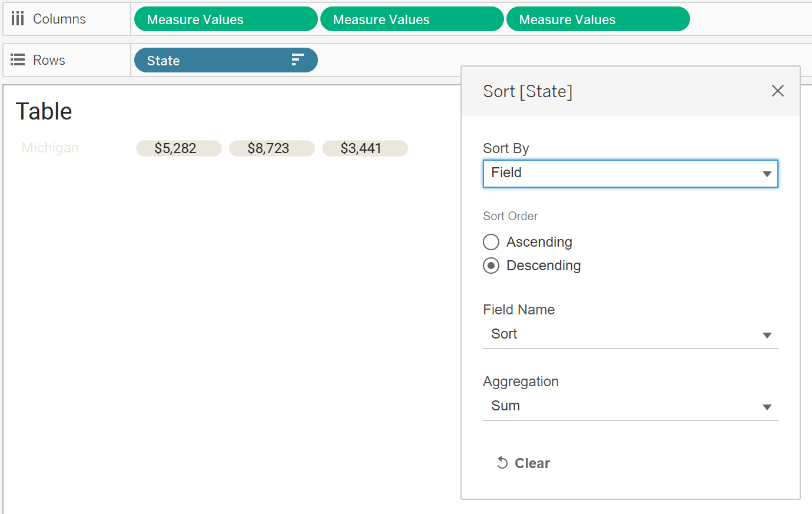Open the Aggregation dropdown
The image size is (812, 514).
click(x=630, y=406)
